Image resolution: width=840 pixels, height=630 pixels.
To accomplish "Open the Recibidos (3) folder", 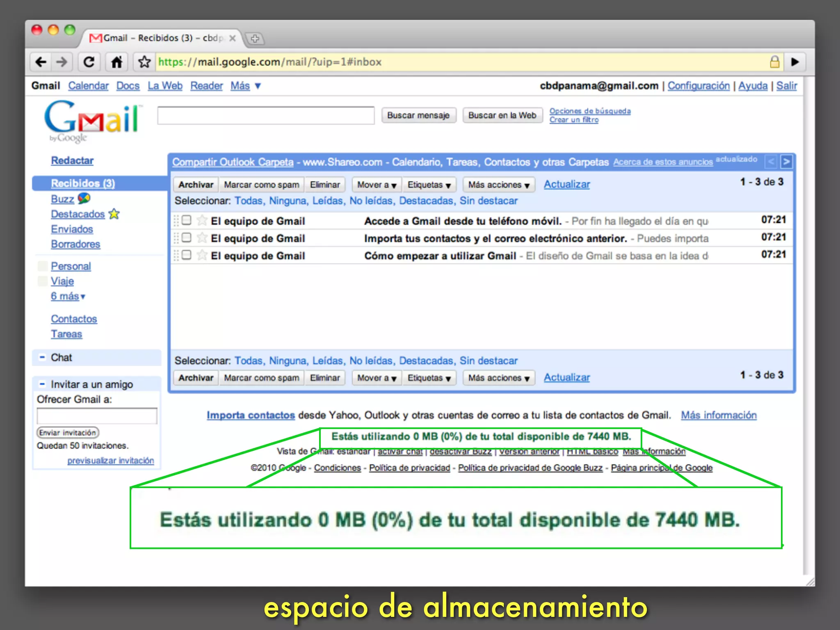I will (x=83, y=183).
